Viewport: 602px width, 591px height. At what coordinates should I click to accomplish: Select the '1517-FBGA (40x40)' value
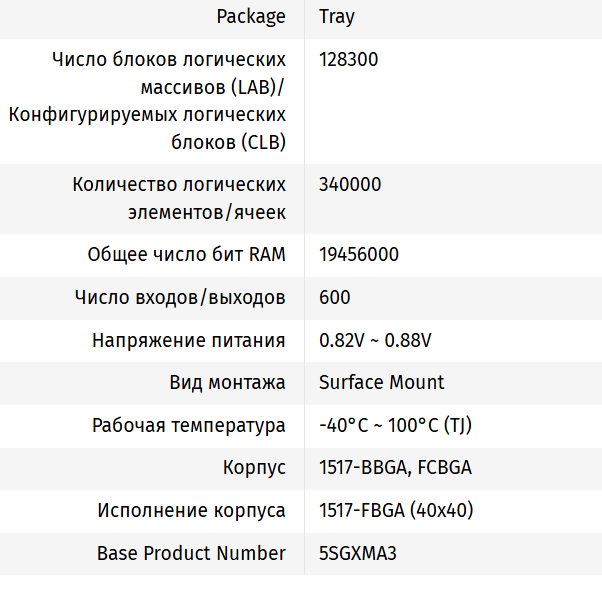coord(396,511)
